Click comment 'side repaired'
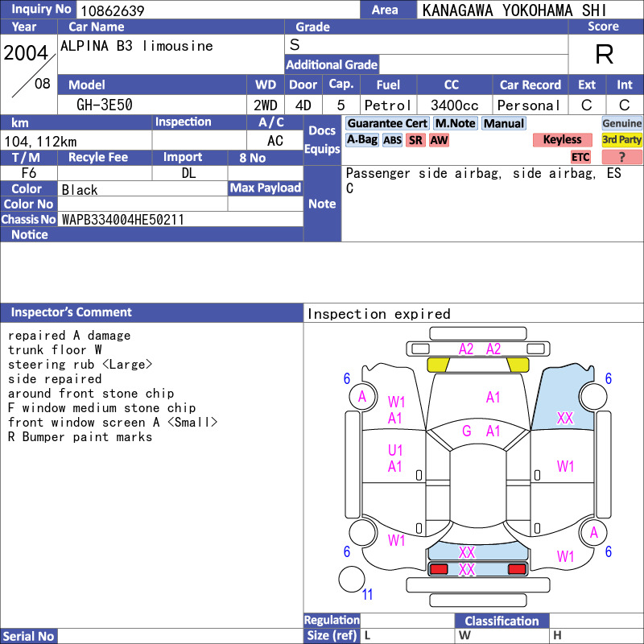This screenshot has width=644, height=644. coord(55,378)
